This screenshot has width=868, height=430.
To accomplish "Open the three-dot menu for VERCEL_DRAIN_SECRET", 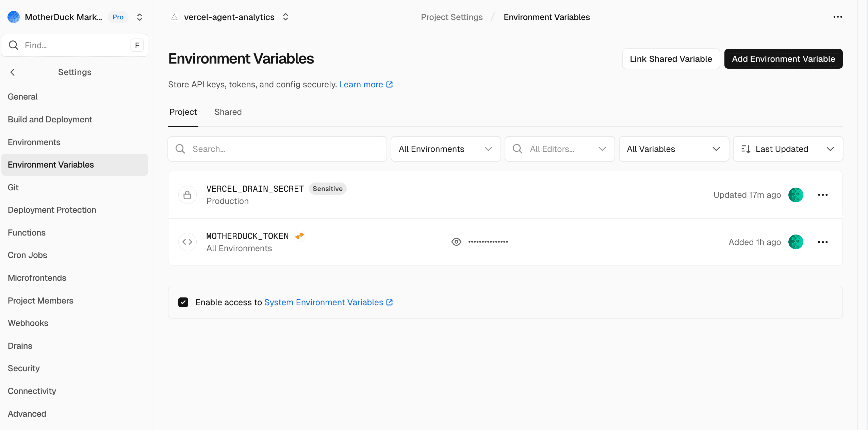I will (x=823, y=195).
